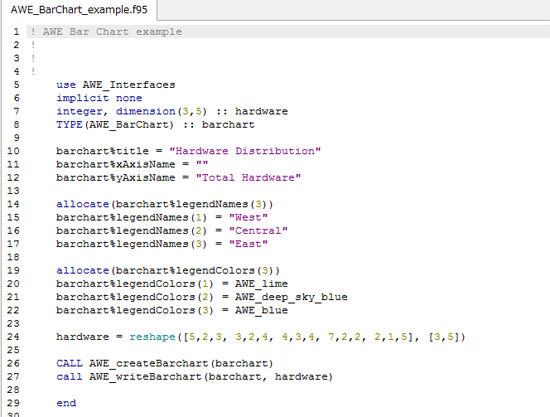This screenshot has height=417, width=550.
Task: Click the empty string on the xAxisName line
Action: click(x=202, y=164)
